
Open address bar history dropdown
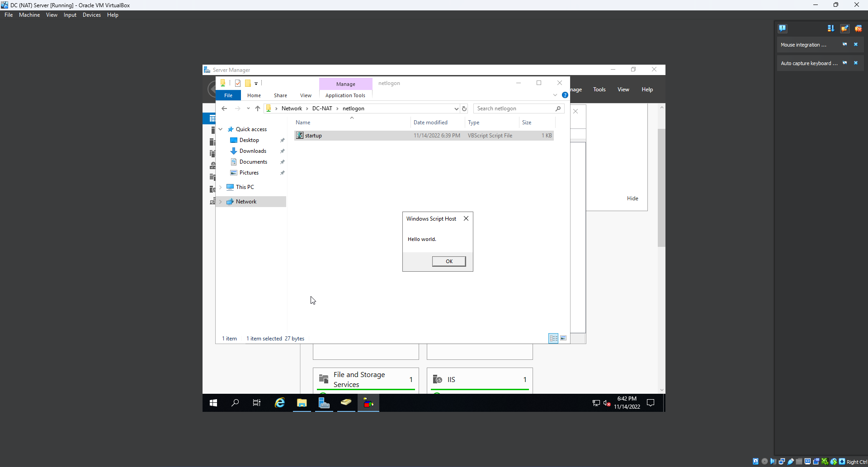[456, 108]
